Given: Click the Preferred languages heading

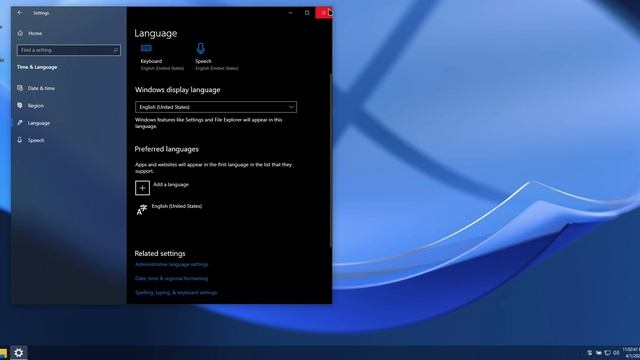Looking at the screenshot, I should point(167,149).
